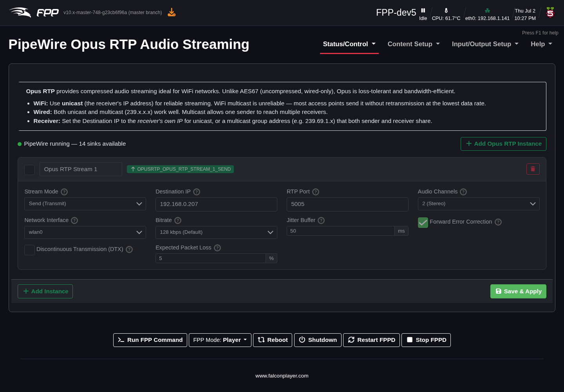Click the OPUSRTP_OPUS_RTP_STREAM_1_SEND badge
Screen dimensions: 564x392
[180, 169]
